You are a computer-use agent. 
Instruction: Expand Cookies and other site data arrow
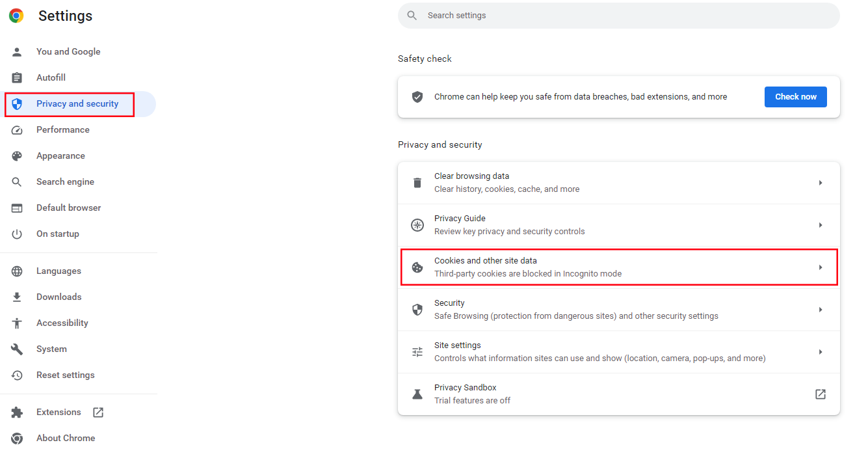click(x=821, y=267)
